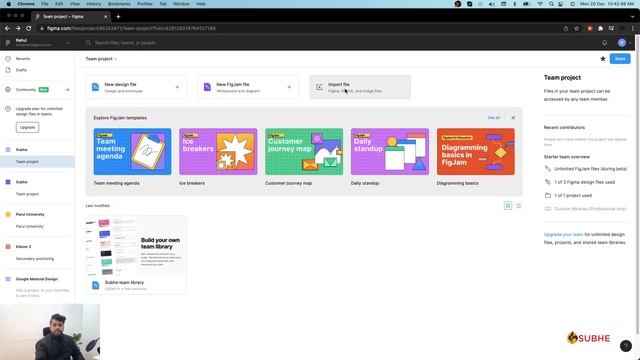Select Google Material Design team
Image resolution: width=640 pixels, height=360 pixels.
pos(37,279)
